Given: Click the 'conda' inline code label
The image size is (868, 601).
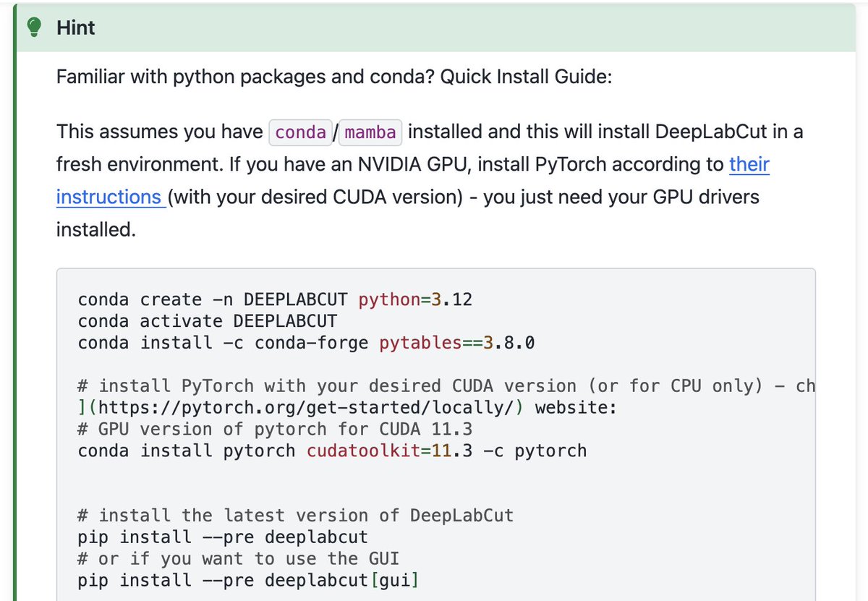Looking at the screenshot, I should coord(301,133).
